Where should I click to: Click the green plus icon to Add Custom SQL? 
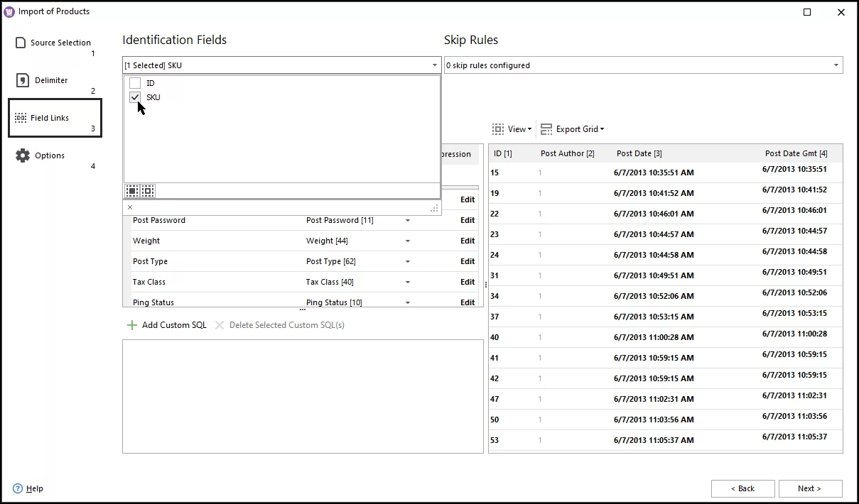[132, 324]
